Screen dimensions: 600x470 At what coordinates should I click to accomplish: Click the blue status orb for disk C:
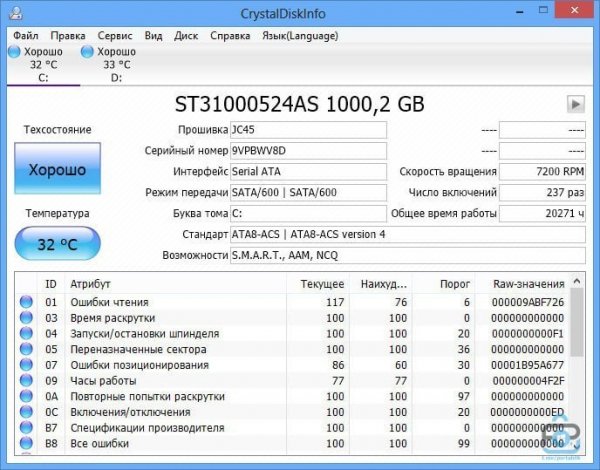click(14, 52)
